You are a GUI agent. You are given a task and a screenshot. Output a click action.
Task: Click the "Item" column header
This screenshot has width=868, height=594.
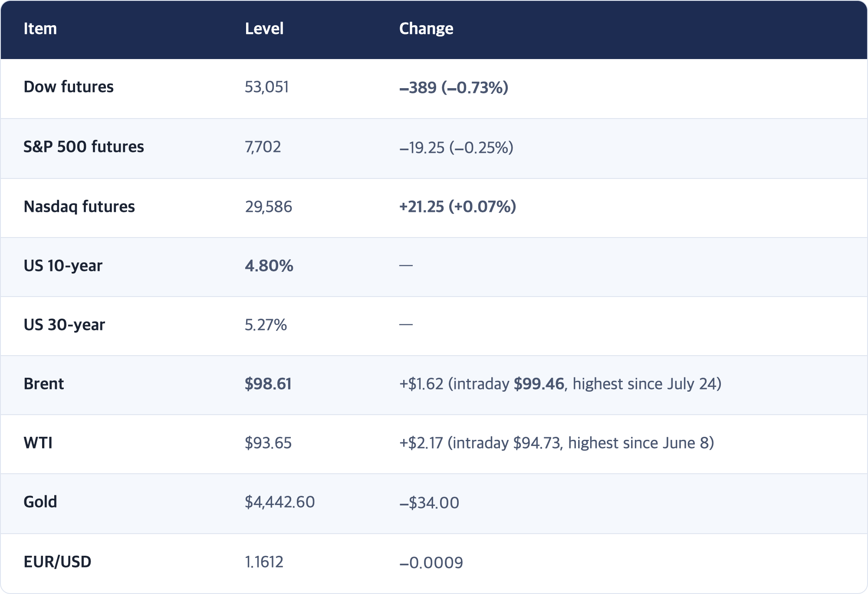tap(40, 29)
